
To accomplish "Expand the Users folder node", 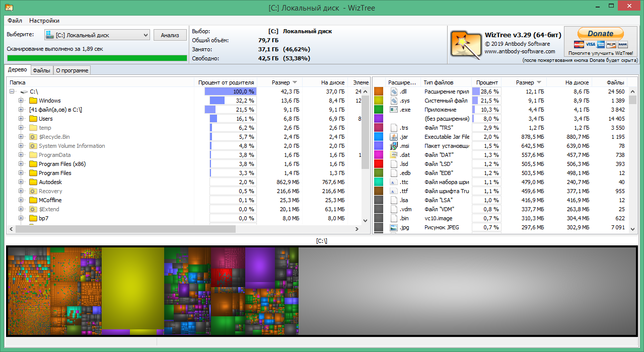I will coord(21,119).
